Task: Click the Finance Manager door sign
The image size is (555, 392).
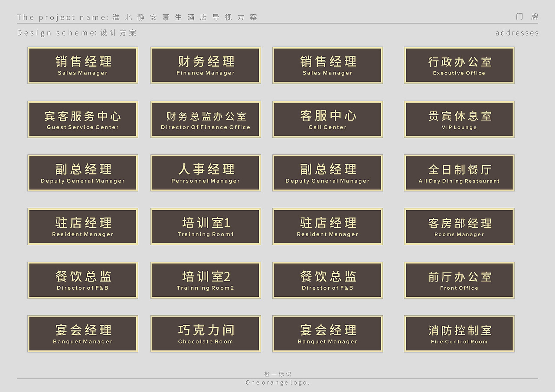Action: pyautogui.click(x=205, y=65)
